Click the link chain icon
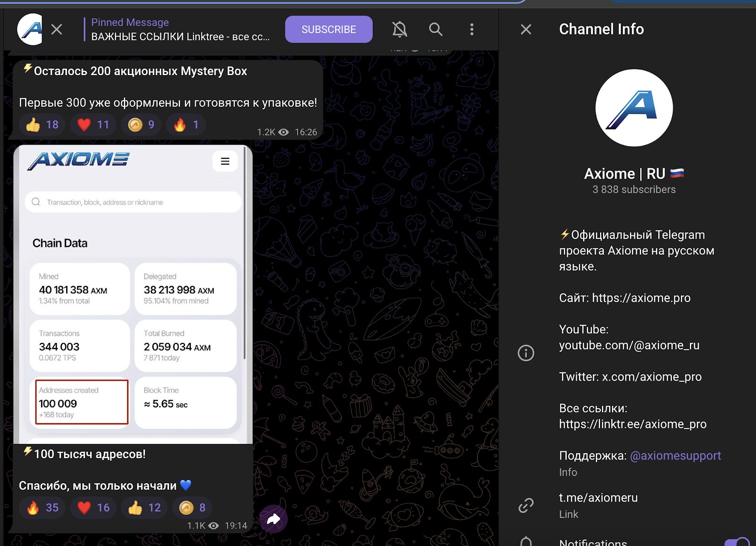The width and height of the screenshot is (756, 546). 526,505
